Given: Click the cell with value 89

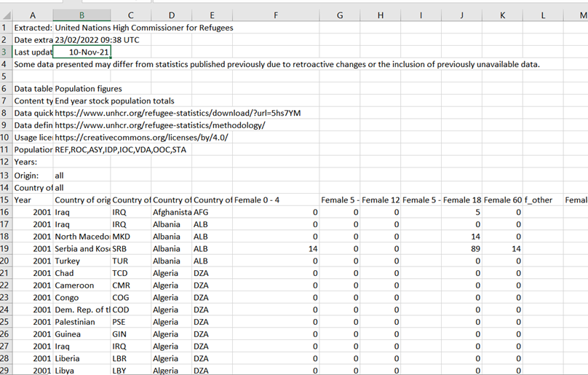Looking at the screenshot, I should pos(461,248).
